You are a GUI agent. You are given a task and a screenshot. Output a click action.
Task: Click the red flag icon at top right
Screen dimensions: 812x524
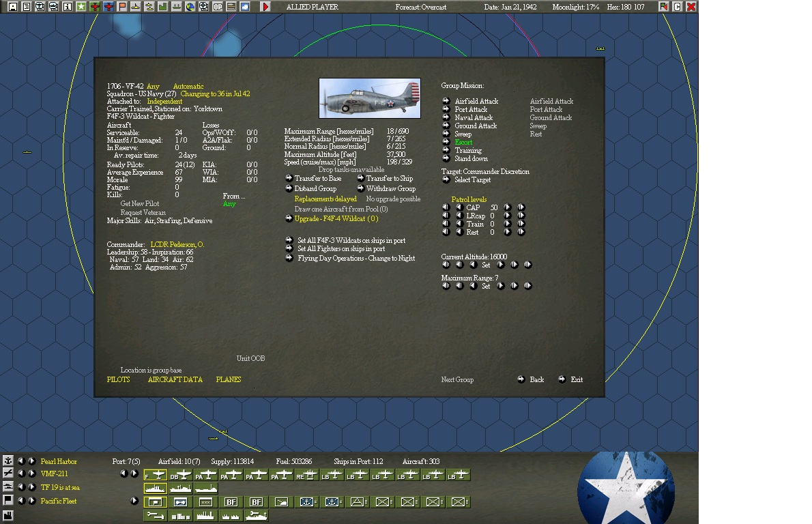[663, 7]
